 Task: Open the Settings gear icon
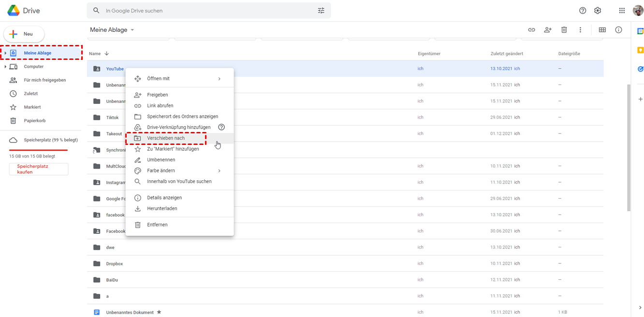(x=598, y=11)
